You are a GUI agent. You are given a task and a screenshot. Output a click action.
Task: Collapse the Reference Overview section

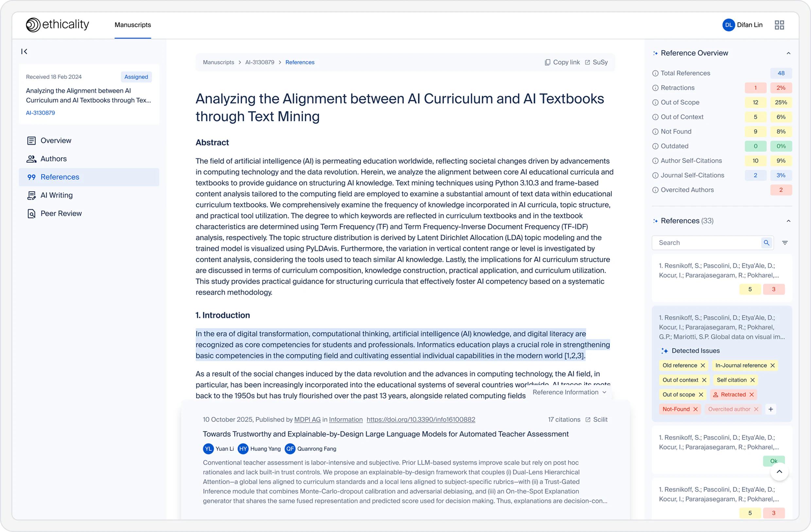[x=788, y=54]
